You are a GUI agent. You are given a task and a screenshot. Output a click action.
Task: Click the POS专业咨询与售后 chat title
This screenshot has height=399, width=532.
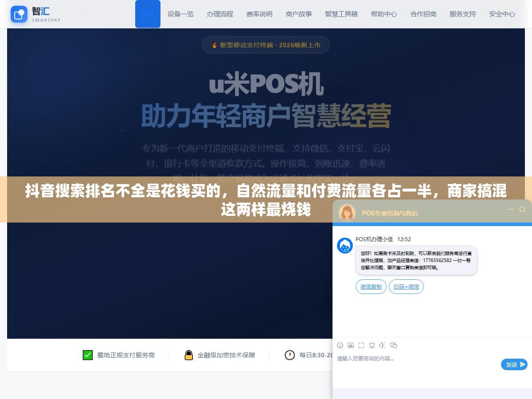pos(390,213)
